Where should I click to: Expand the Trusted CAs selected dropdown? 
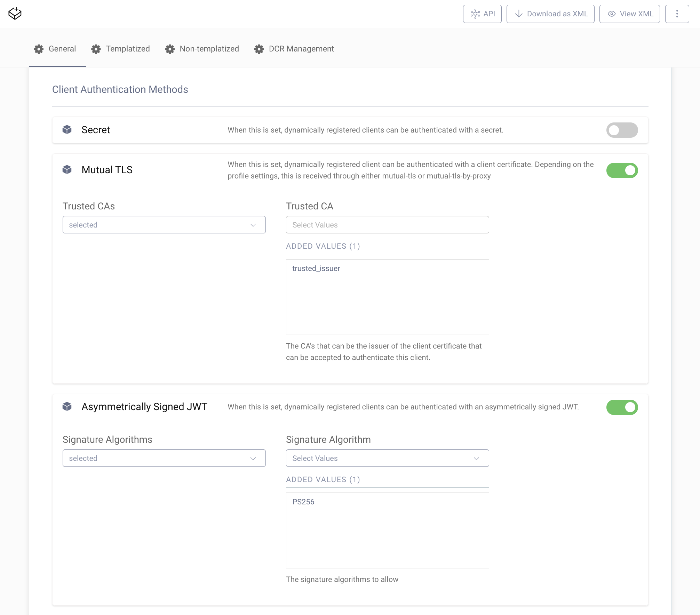[x=164, y=225]
